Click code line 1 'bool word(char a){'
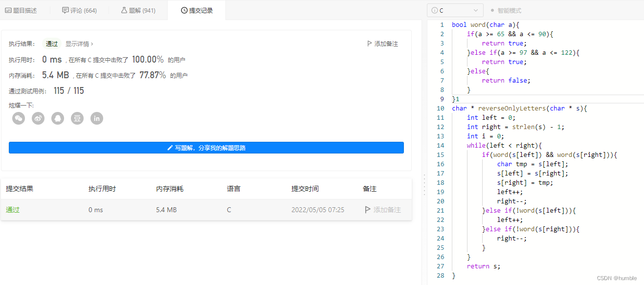 click(486, 24)
